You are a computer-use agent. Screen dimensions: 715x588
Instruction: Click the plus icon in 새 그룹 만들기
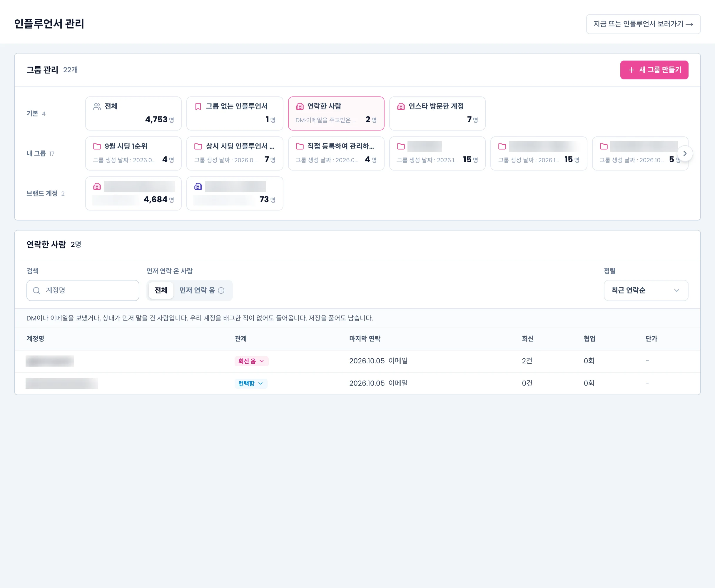click(631, 70)
